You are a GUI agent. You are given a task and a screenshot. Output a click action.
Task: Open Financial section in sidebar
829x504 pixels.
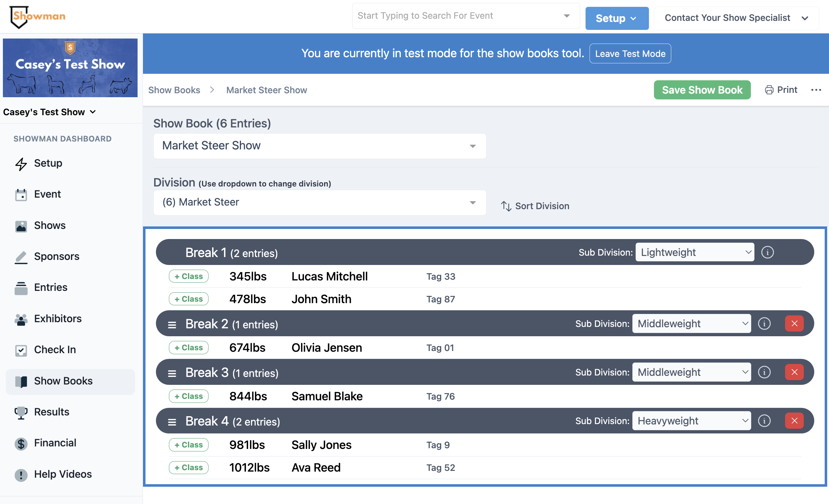tap(55, 443)
